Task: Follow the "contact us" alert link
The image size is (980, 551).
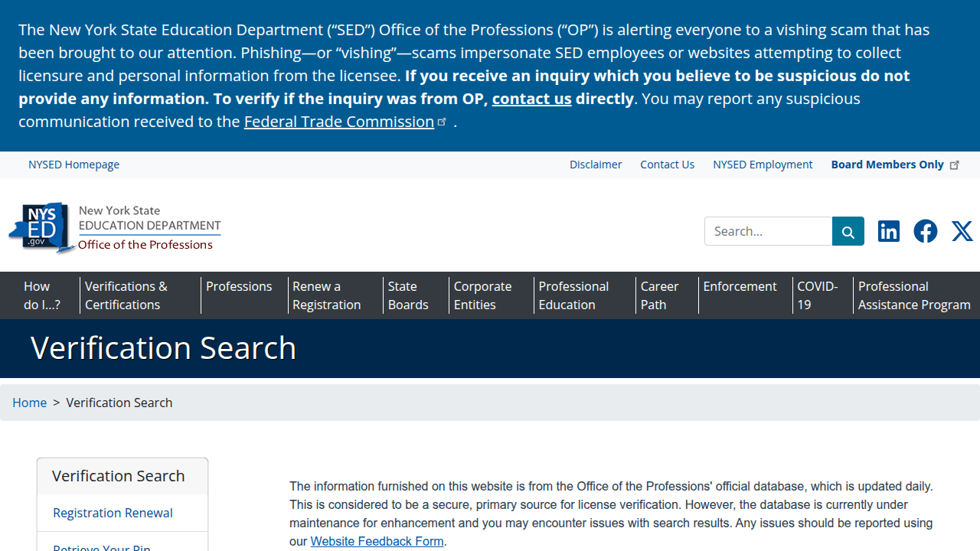Action: 532,99
